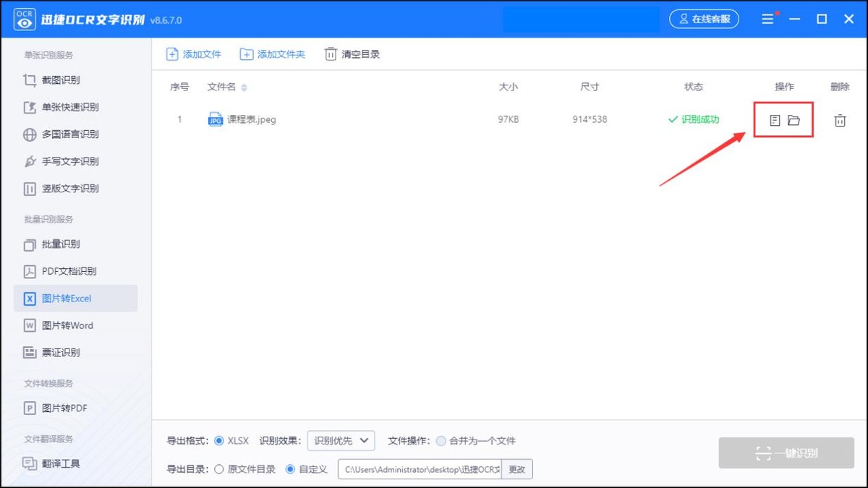Choose 原文件目录 as export directory
This screenshot has width=868, height=488.
pos(219,469)
